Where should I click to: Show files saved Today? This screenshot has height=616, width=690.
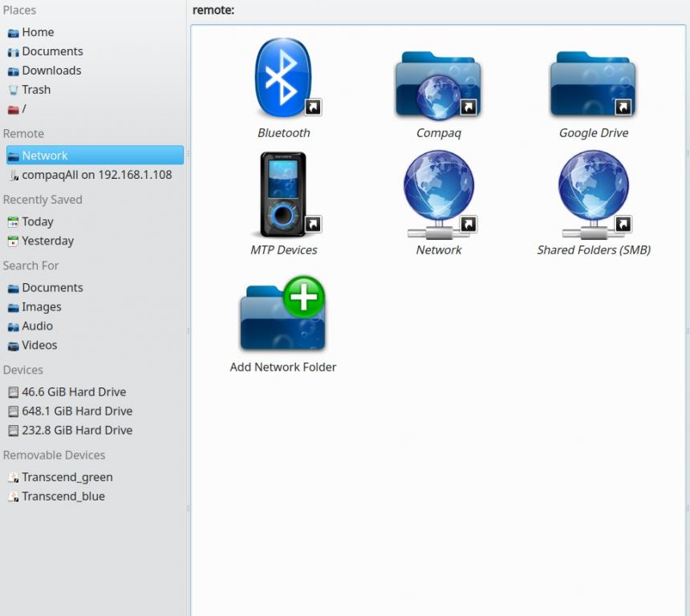point(38,221)
